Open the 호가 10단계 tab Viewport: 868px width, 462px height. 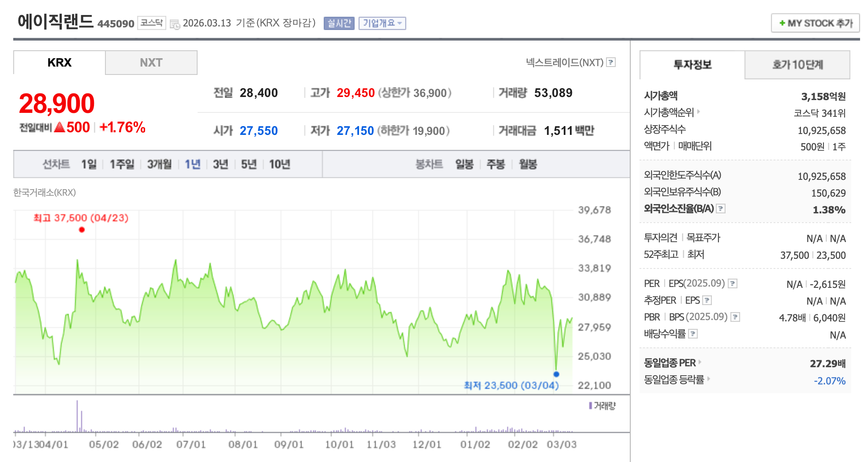click(x=797, y=65)
